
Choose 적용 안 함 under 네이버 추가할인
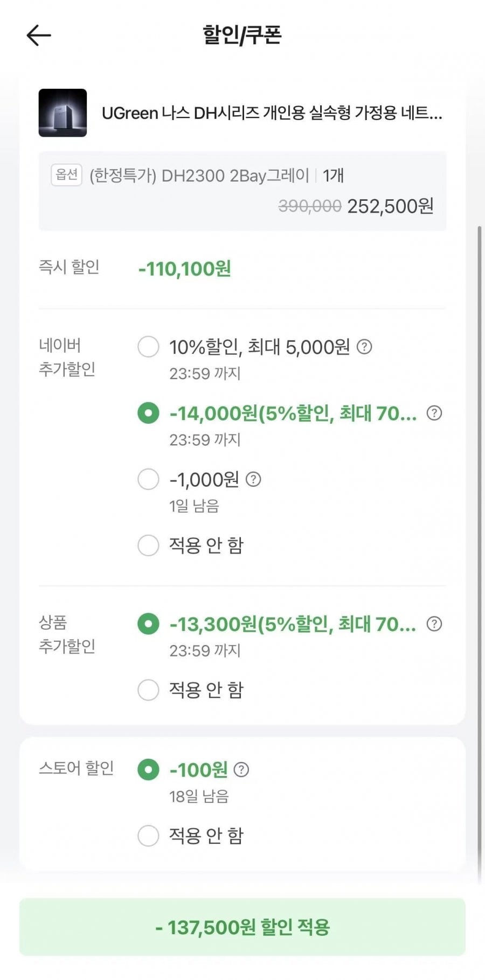(x=148, y=545)
